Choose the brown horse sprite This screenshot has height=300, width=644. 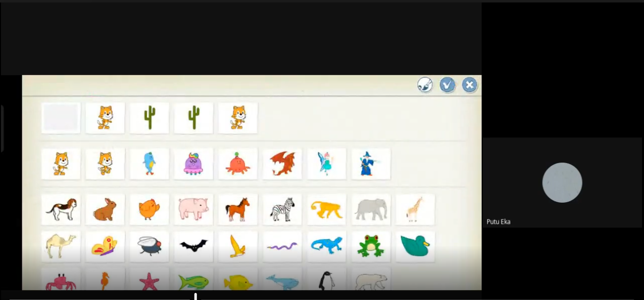[238, 209]
